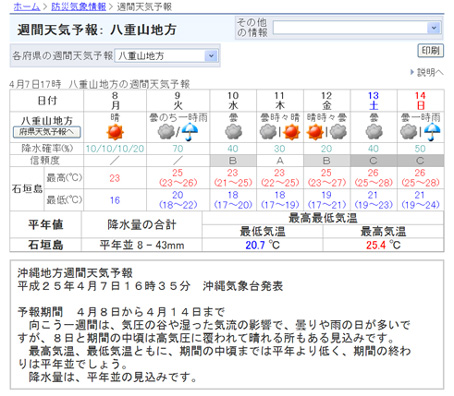This screenshot has height=396, width=454.
Task: Click the precipitation value 10/10/10/20
Action: [x=115, y=149]
